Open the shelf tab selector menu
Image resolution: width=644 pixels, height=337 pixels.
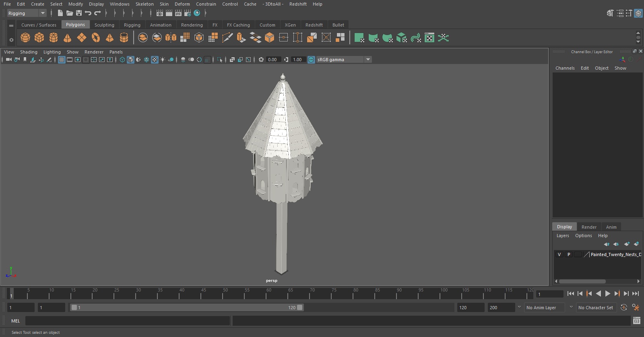tap(11, 25)
